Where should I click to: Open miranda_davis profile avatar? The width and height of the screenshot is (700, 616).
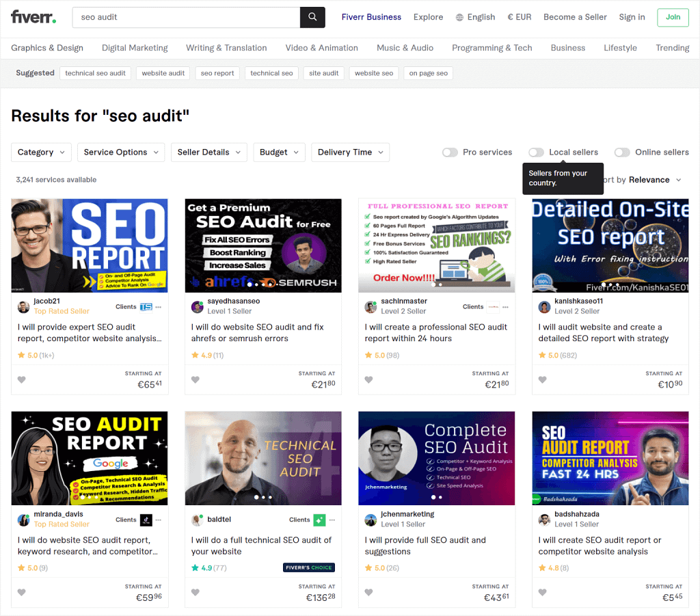[x=23, y=520]
